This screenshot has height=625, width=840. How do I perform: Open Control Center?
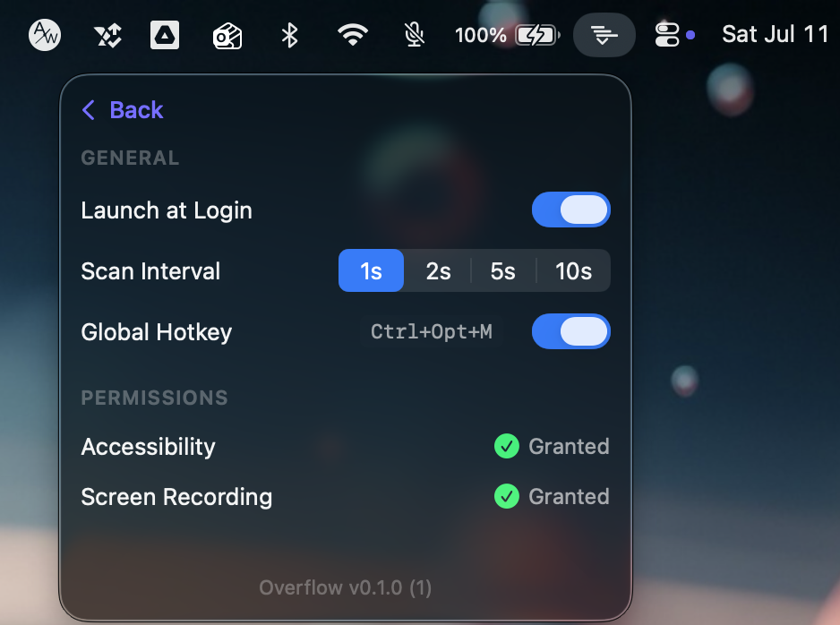667,35
